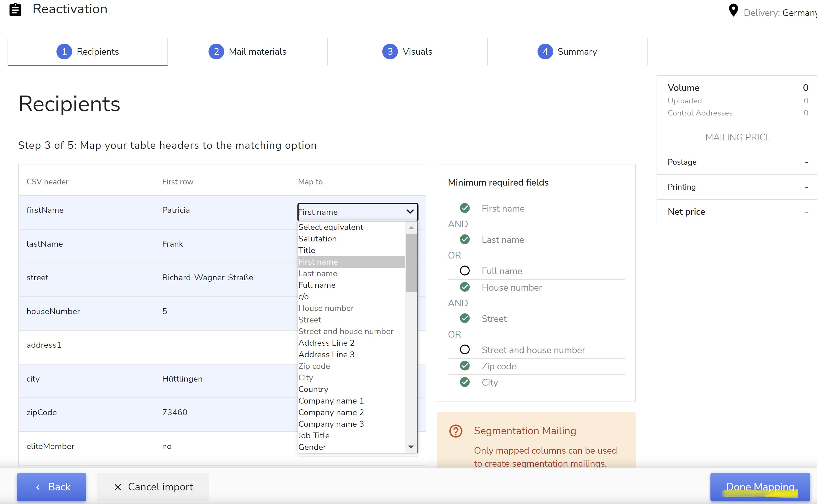Click the step 1 Recipients circle icon
The image size is (817, 504).
(64, 52)
